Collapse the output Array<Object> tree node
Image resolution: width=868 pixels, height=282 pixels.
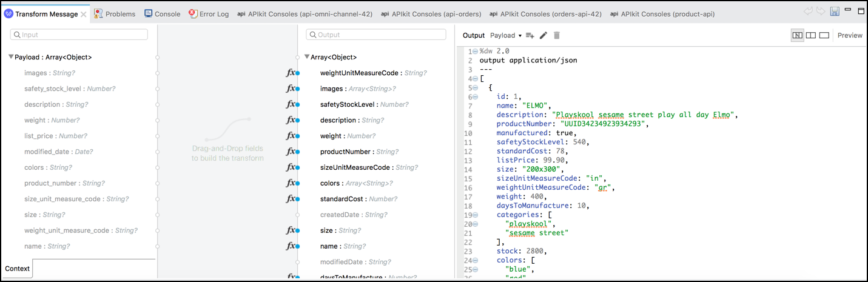click(x=307, y=57)
